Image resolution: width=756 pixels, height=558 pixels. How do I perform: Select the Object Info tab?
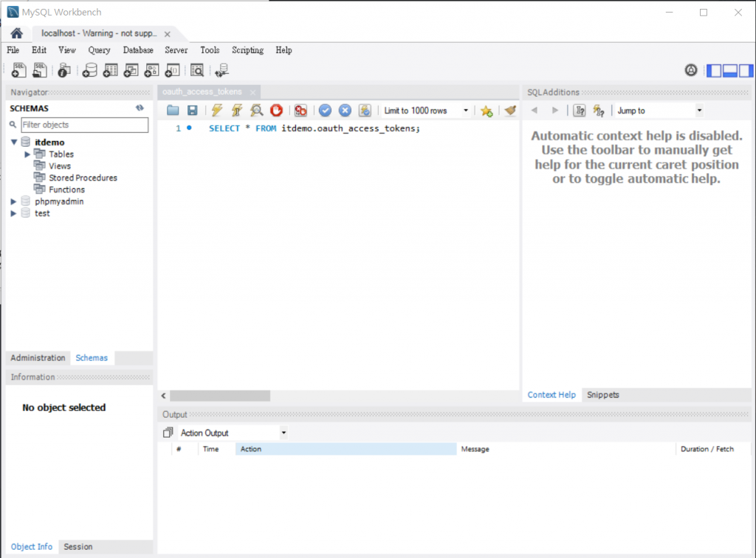pos(31,546)
